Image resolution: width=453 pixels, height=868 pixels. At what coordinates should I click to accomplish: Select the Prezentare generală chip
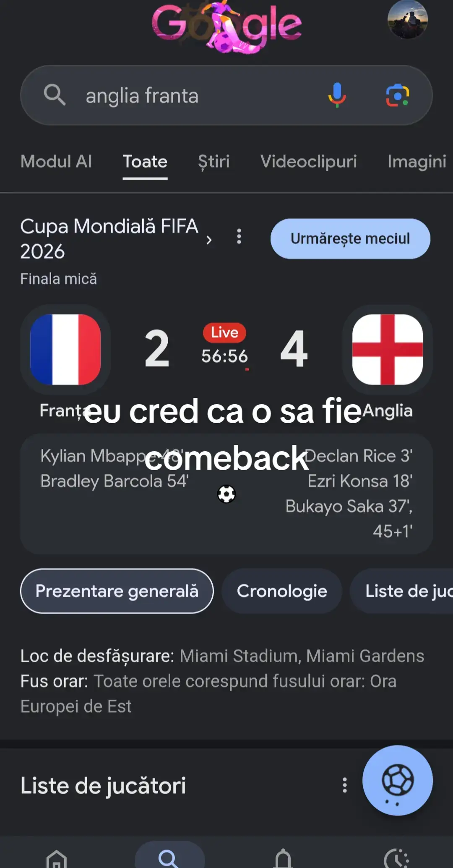pos(117,591)
